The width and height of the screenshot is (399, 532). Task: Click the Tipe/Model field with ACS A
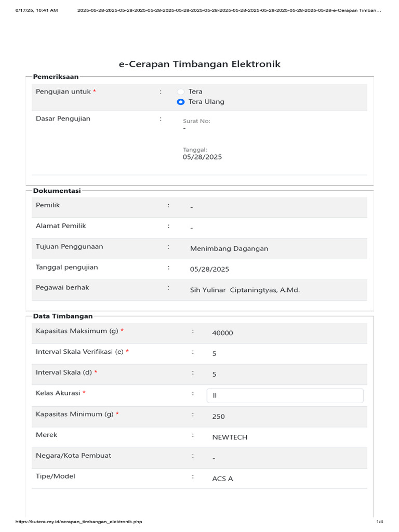(285, 478)
